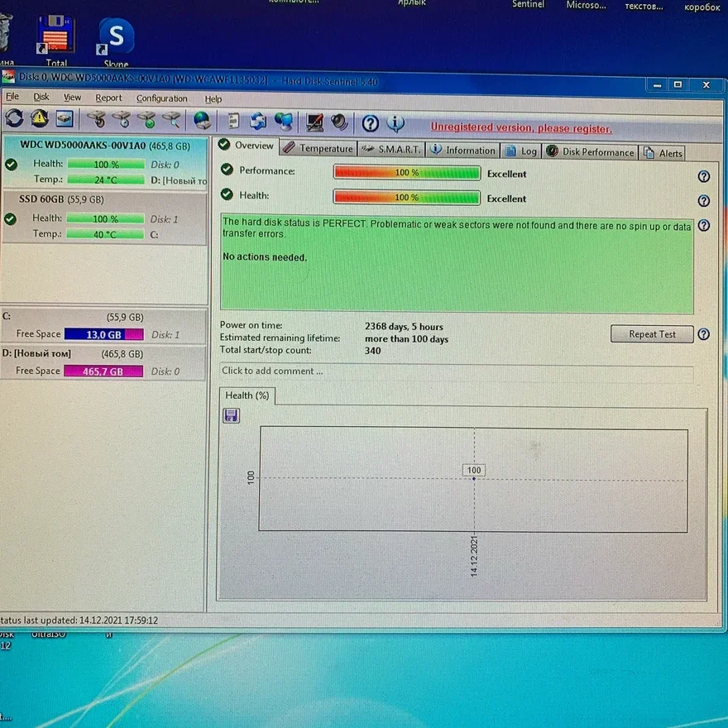The width and height of the screenshot is (728, 728).
Task: Click the start/stop count value 340
Action: click(372, 351)
